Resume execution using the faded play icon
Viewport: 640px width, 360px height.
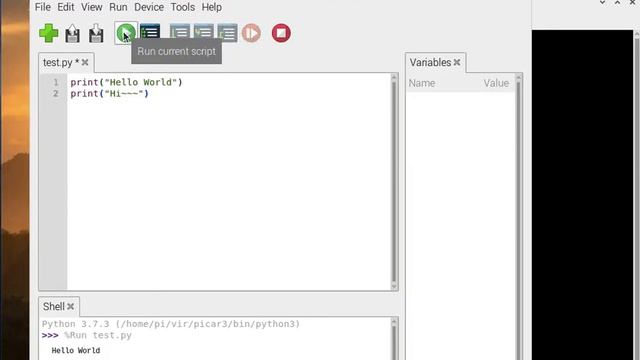tap(251, 33)
